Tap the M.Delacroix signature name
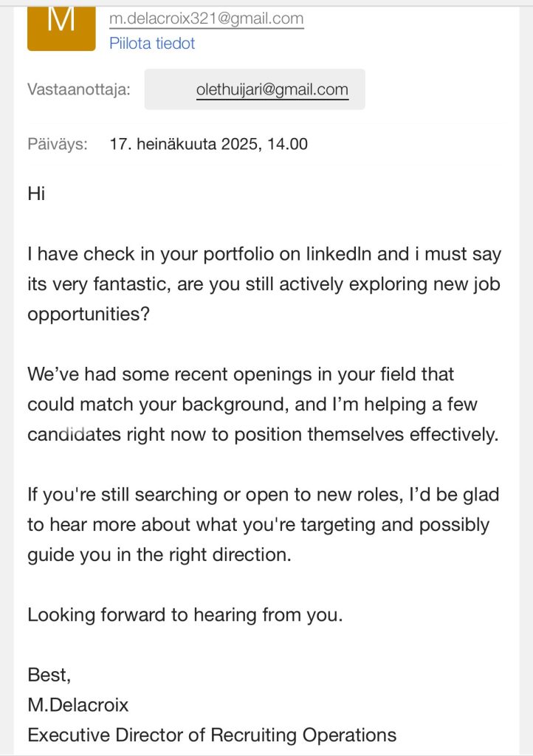This screenshot has width=533, height=756. [78, 705]
